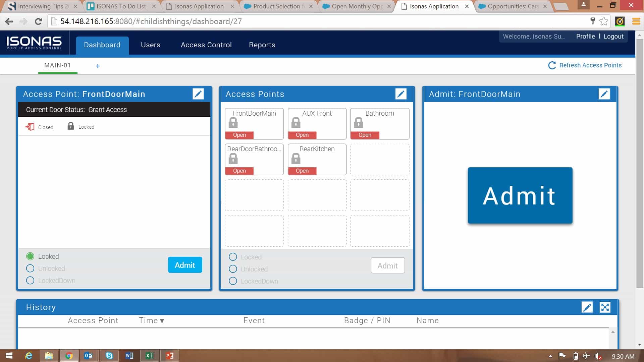Select the Locked radio button in left panel
Screen dimensions: 644x362
(30, 256)
